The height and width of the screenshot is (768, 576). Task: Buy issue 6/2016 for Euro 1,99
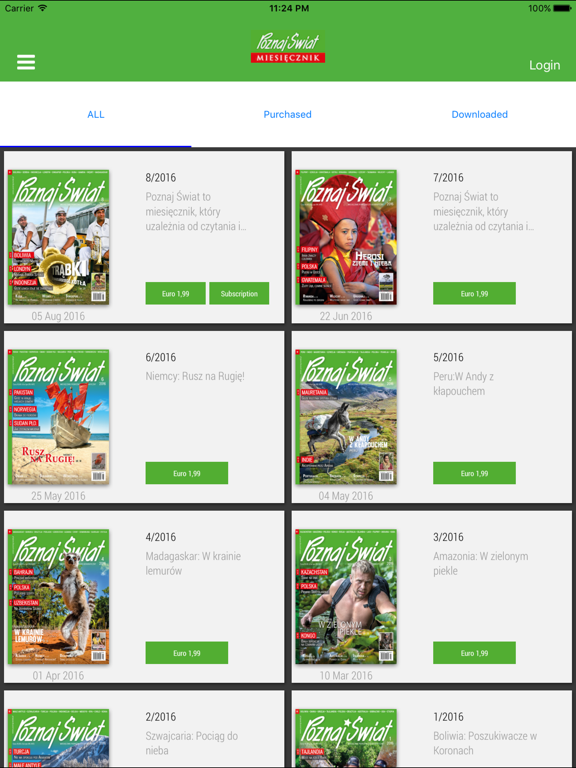tap(187, 473)
